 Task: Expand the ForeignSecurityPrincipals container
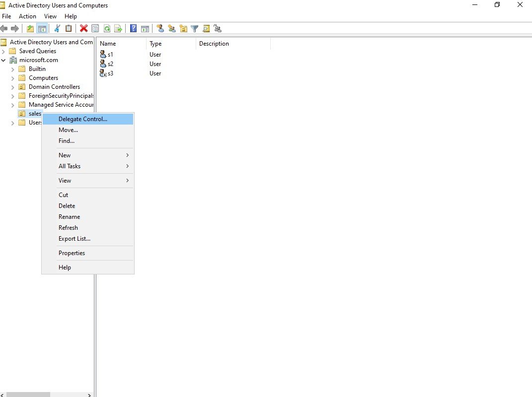(x=12, y=96)
